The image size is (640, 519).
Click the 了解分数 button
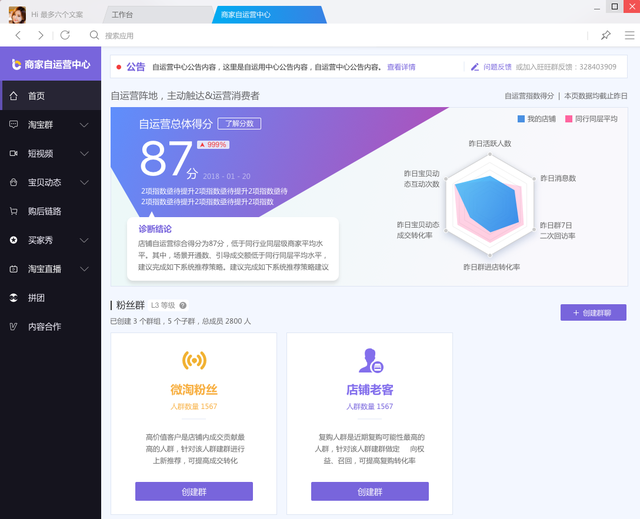pos(240,124)
